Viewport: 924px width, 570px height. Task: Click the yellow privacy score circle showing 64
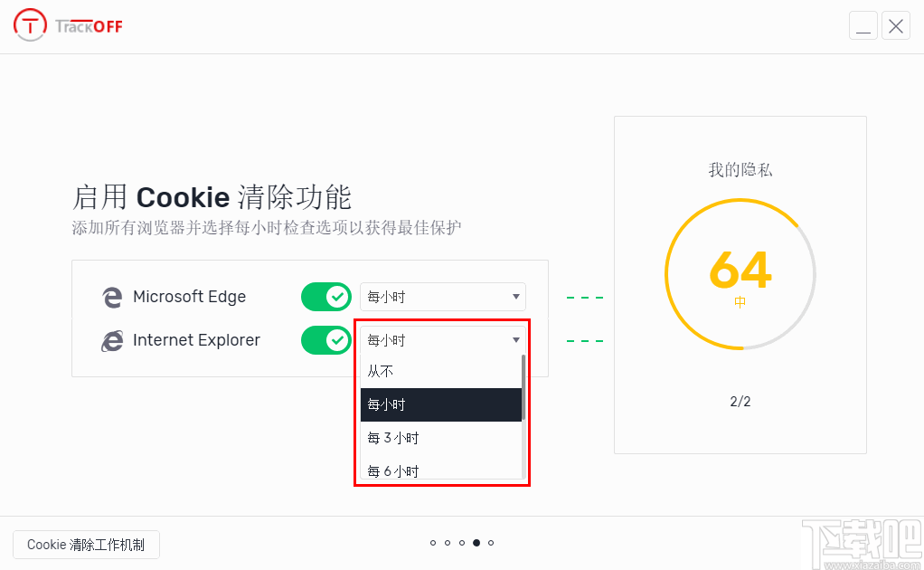pos(740,273)
